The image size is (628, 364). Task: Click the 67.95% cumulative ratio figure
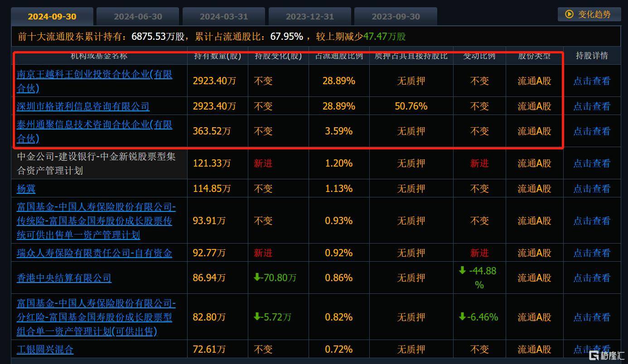tap(286, 37)
